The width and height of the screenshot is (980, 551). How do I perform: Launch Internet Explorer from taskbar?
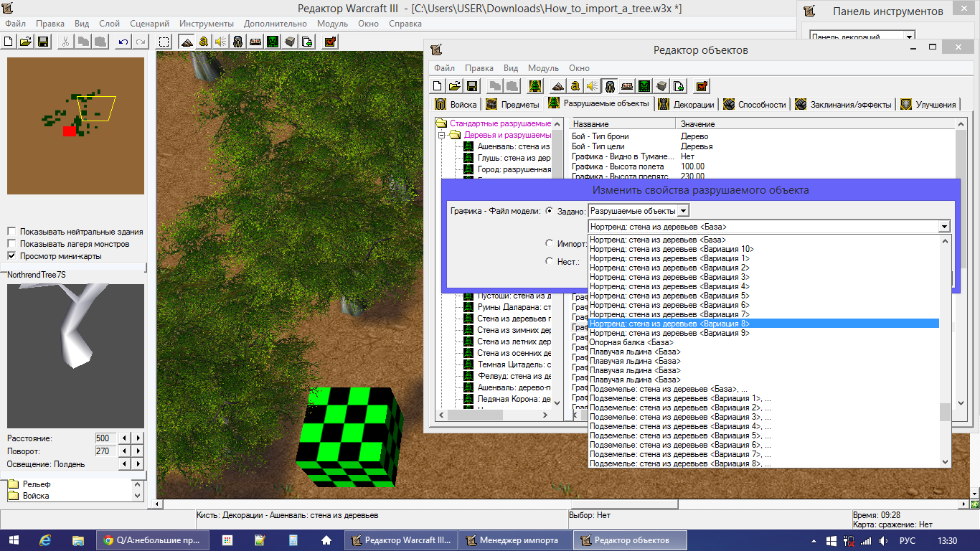coord(46,540)
